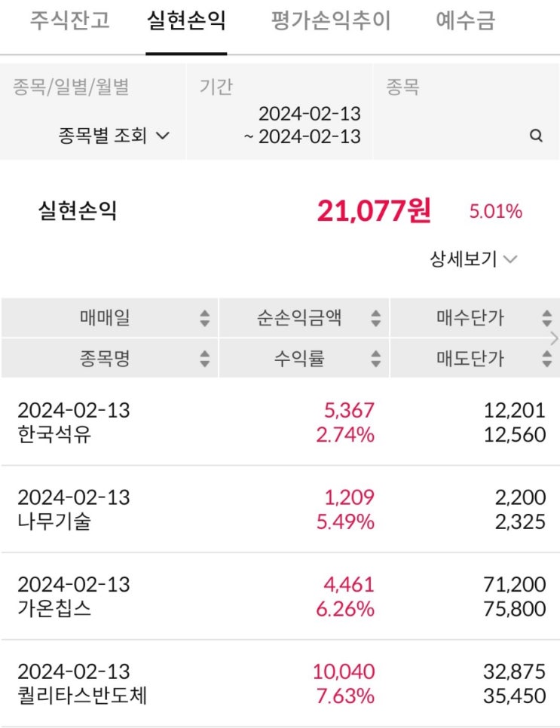Select the 가온칩스 trade row
Image resolution: width=560 pixels, height=728 pixels.
pos(280,596)
